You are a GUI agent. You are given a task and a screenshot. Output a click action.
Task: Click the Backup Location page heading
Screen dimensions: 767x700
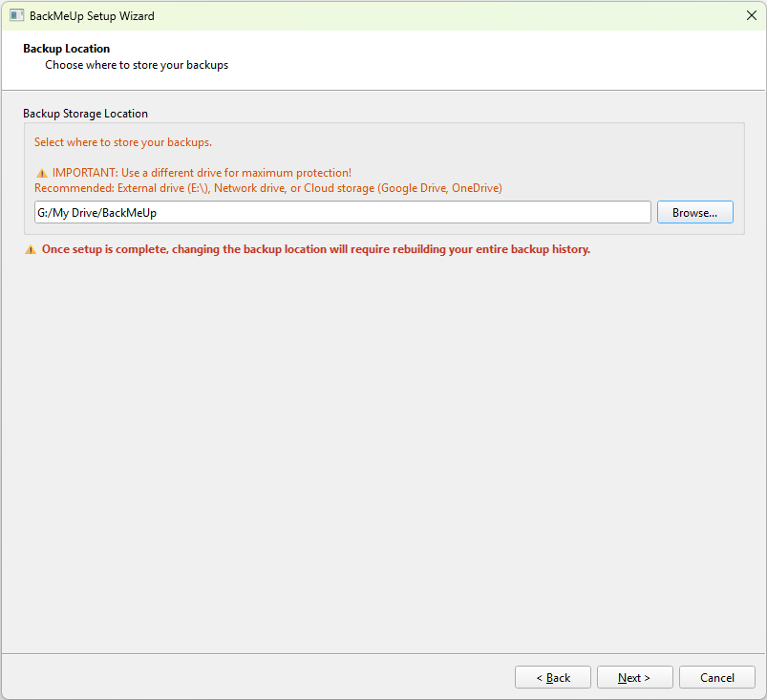click(x=66, y=48)
